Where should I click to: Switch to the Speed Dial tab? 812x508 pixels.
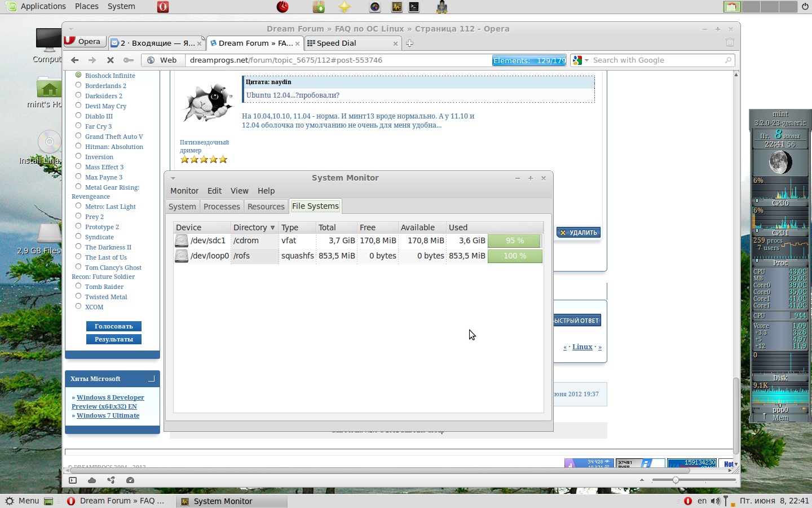(x=352, y=43)
